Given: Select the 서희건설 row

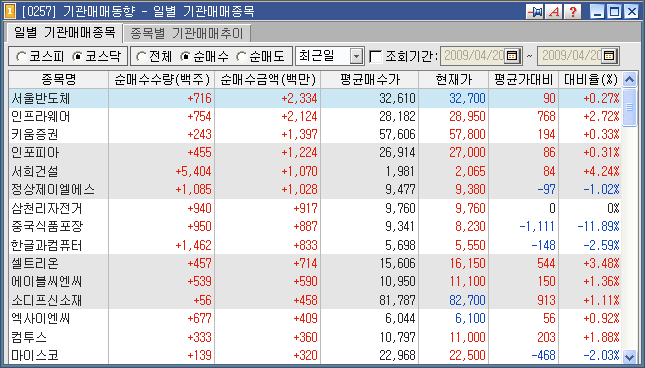Looking at the screenshot, I should coord(315,171).
